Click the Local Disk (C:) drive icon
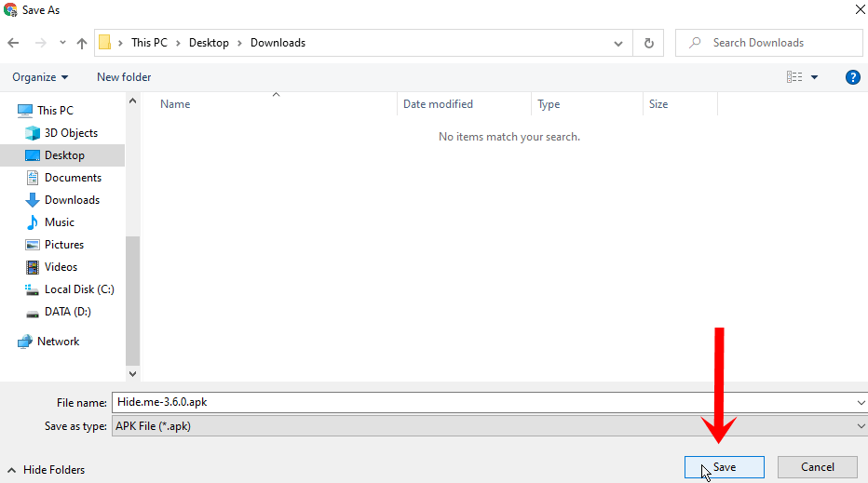Viewport: 868px width, 483px height. click(32, 289)
